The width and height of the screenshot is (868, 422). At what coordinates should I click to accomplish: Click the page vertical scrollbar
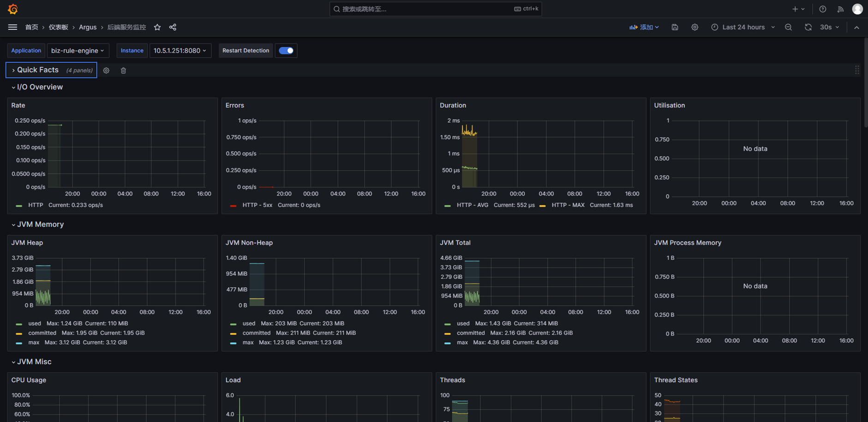866,83
